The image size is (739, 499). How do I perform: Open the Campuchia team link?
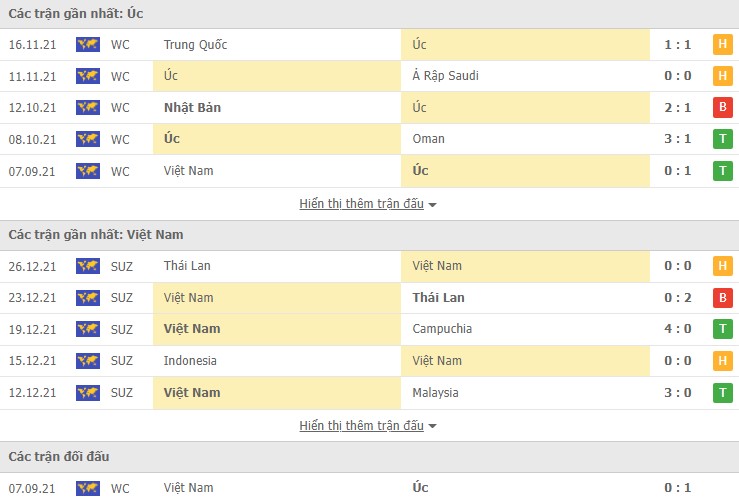click(x=442, y=329)
